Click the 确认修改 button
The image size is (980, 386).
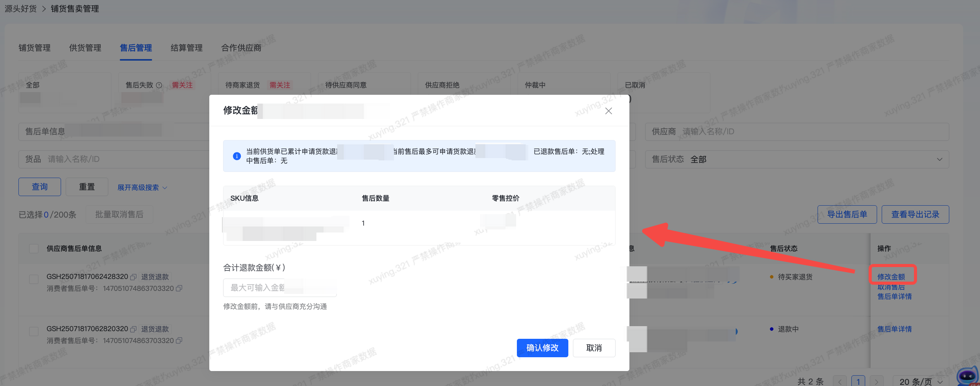tap(542, 348)
